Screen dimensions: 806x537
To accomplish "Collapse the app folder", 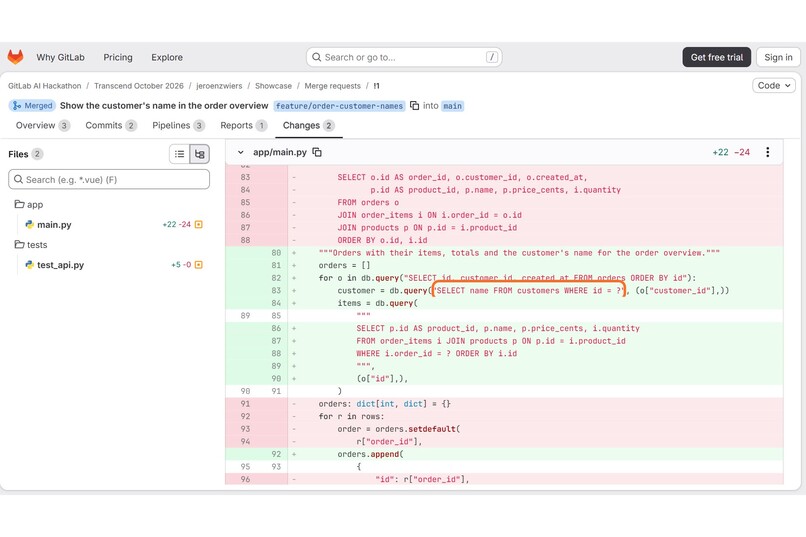I will tap(29, 205).
